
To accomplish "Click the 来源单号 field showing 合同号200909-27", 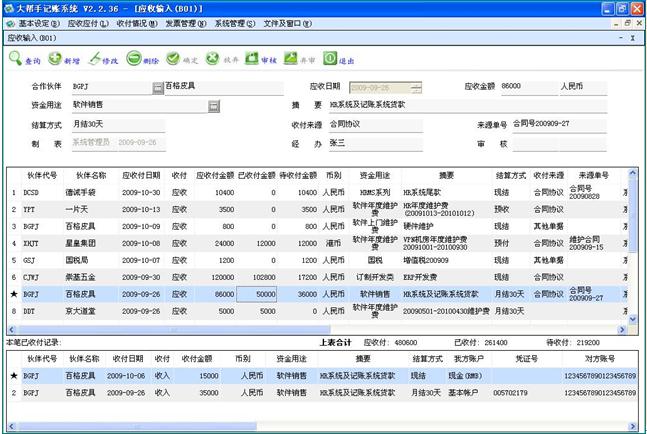I will tap(560, 124).
